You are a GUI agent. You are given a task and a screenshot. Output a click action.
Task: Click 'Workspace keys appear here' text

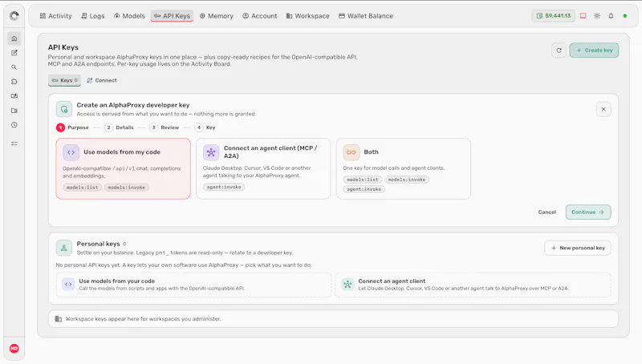click(144, 319)
